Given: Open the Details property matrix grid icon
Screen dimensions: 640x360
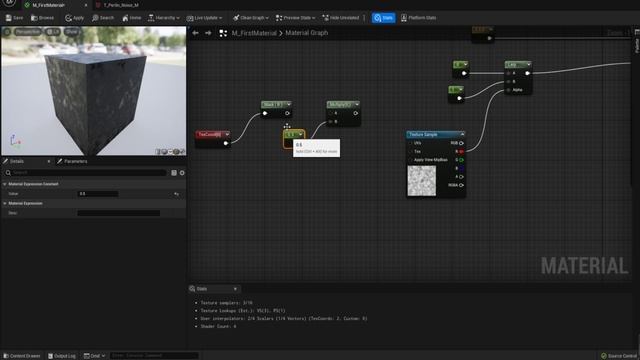Looking at the screenshot, I should coord(174,173).
